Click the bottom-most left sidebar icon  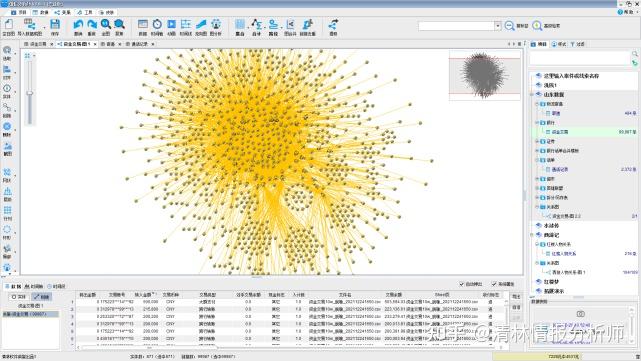7,267
